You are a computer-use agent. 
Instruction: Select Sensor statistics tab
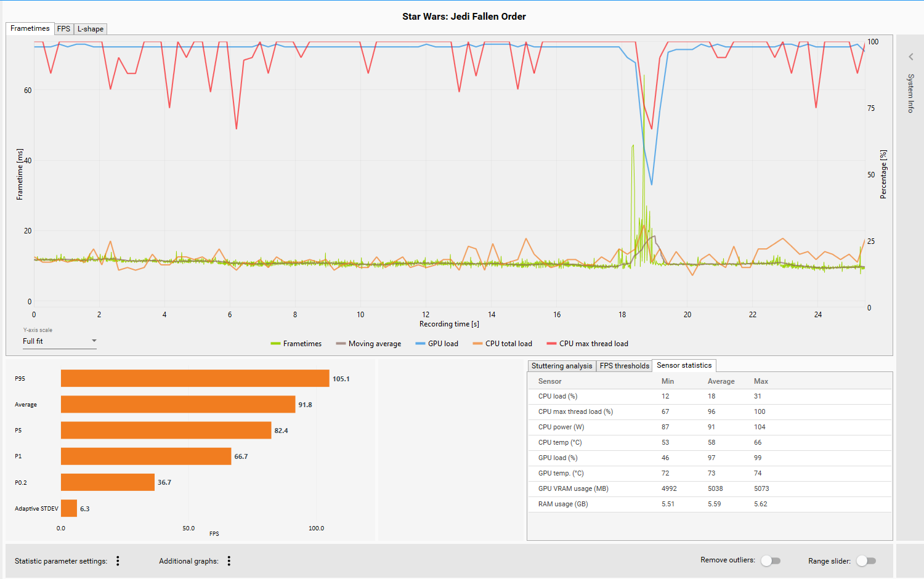tap(684, 365)
